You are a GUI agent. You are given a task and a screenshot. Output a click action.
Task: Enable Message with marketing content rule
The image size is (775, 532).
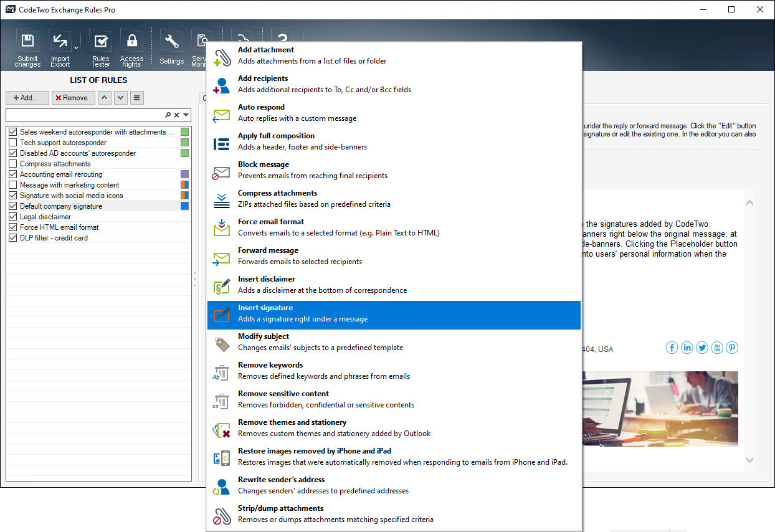coord(13,185)
